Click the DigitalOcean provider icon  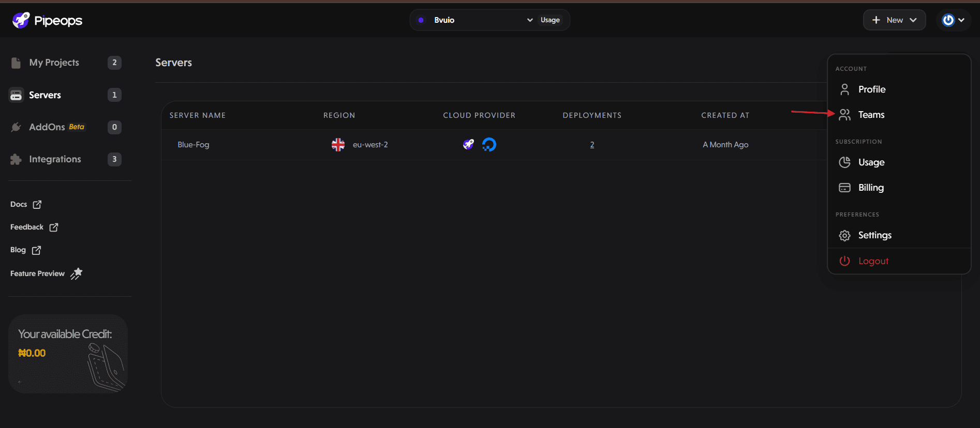[x=489, y=144]
